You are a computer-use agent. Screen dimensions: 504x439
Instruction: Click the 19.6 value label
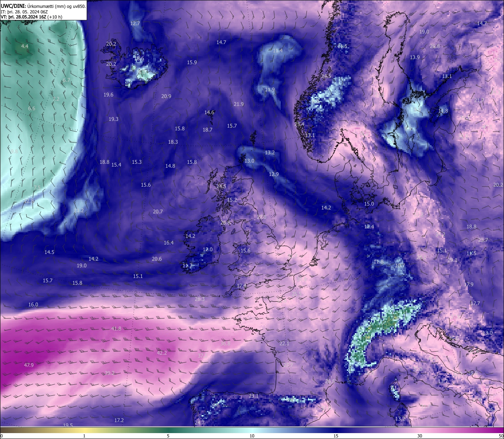coord(108,94)
